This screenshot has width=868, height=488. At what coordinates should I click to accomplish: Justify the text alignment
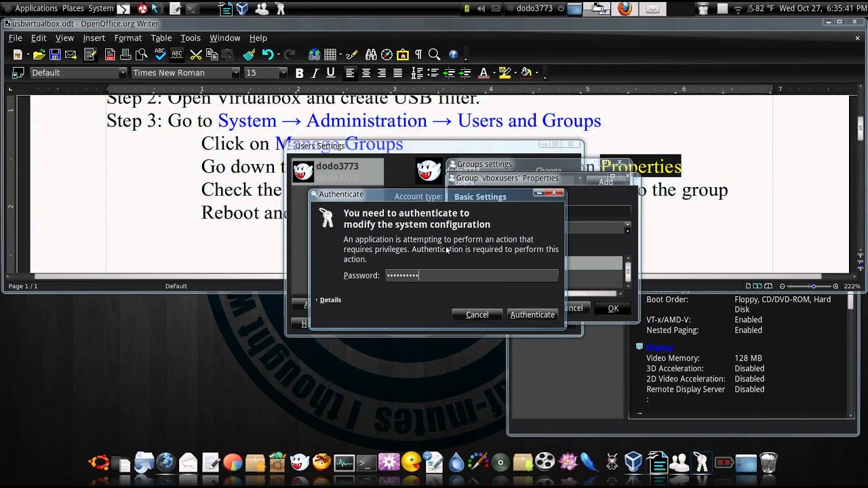tap(398, 73)
